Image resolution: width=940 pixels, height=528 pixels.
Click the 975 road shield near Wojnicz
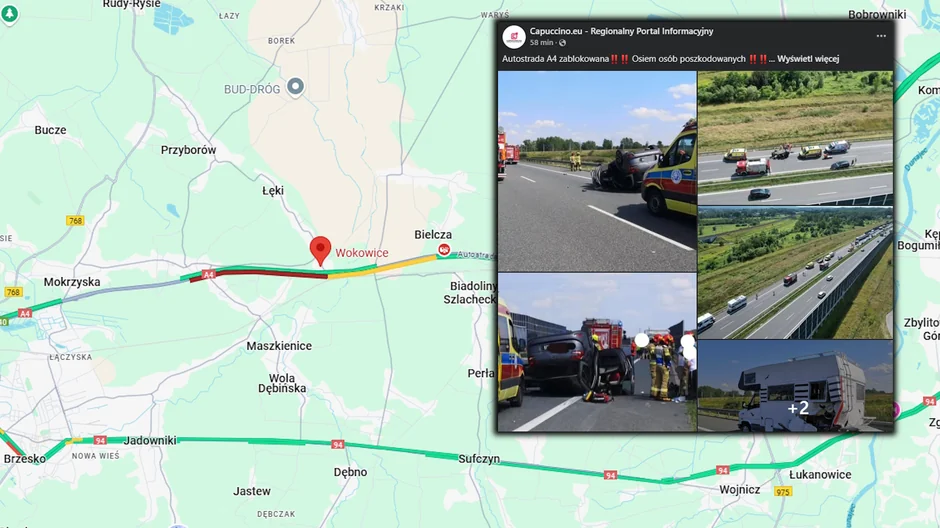coord(782,491)
